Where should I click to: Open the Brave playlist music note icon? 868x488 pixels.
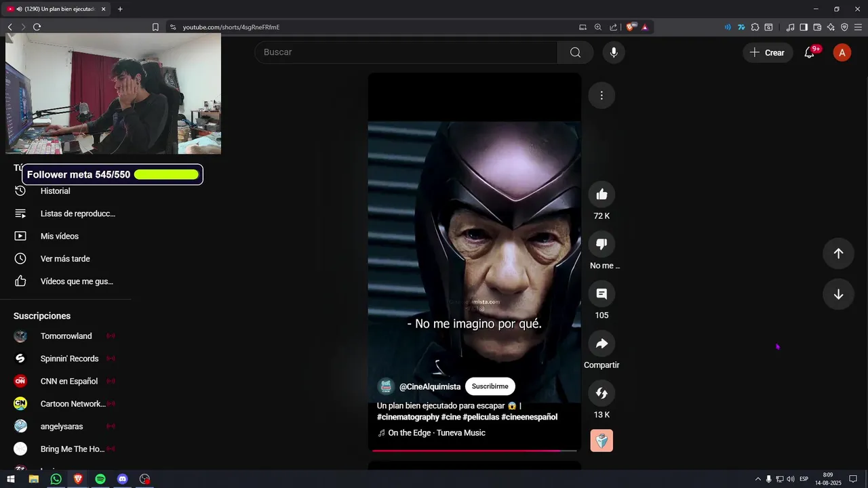point(790,27)
